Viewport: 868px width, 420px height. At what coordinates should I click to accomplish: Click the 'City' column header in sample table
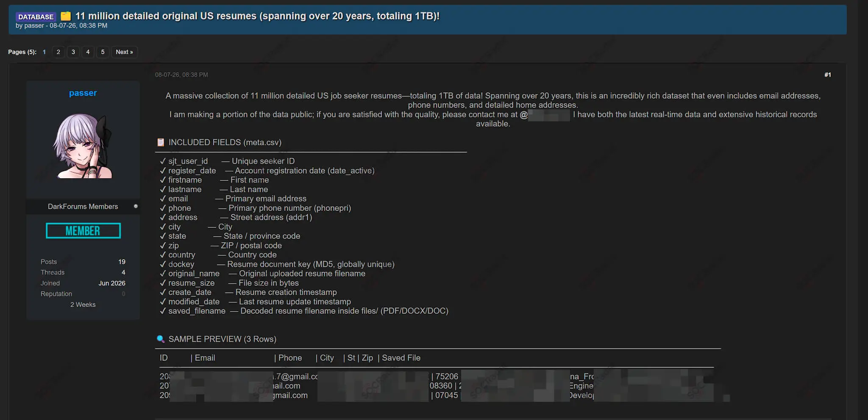coord(327,358)
